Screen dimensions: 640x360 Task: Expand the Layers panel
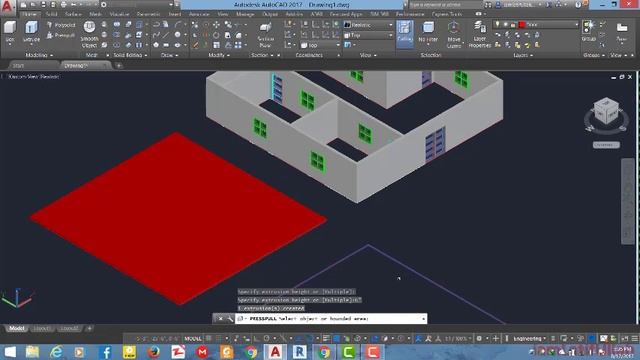523,55
